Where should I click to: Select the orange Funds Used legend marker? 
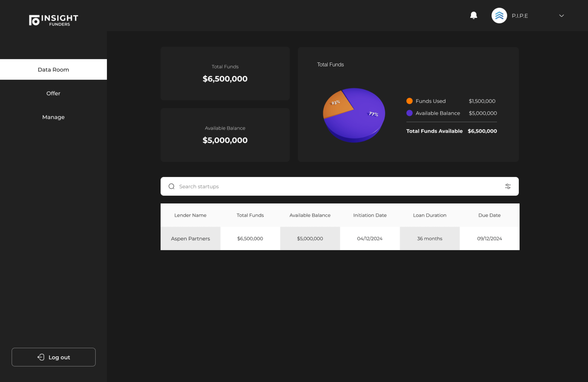[409, 101]
